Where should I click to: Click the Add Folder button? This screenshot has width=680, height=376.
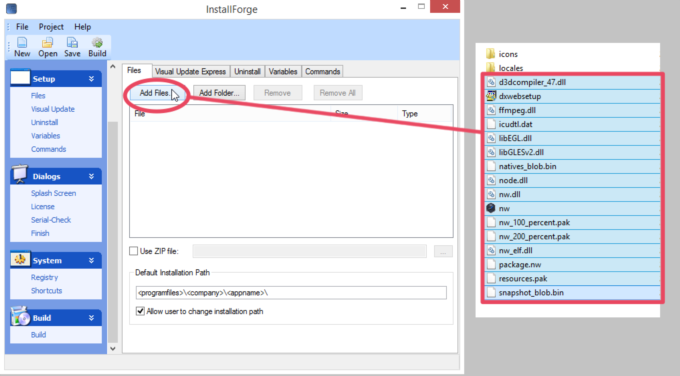(x=219, y=93)
